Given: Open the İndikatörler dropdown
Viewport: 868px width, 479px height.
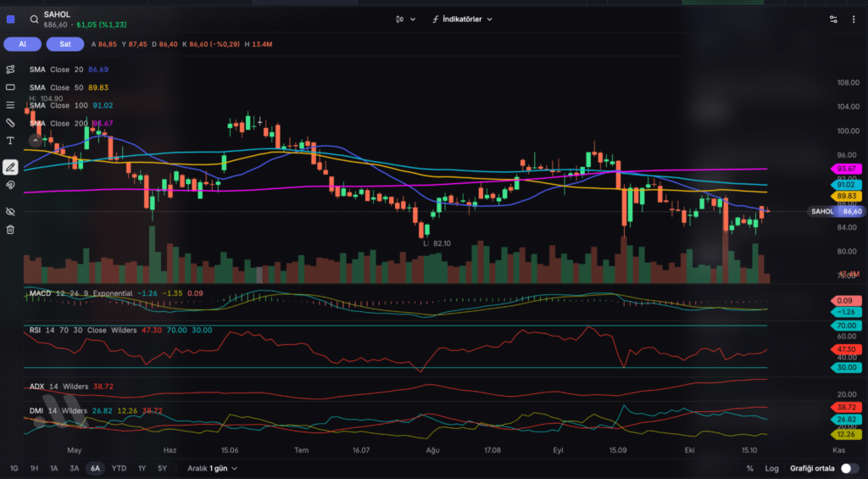Looking at the screenshot, I should point(462,19).
